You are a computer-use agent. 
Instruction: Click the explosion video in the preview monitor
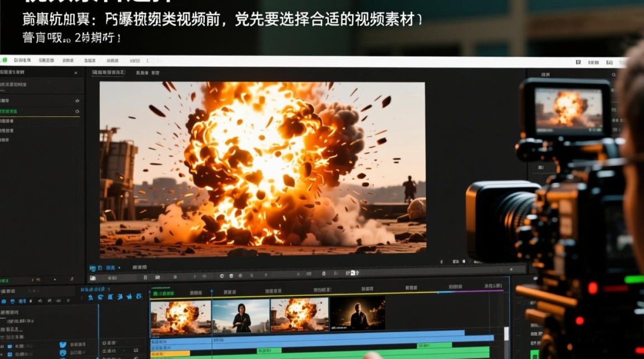[263, 169]
